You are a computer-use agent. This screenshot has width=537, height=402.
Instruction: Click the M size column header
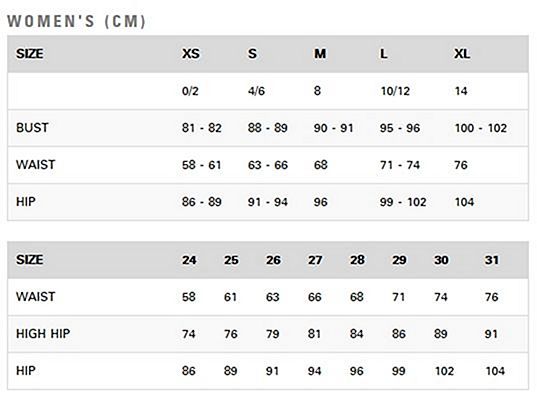[x=320, y=54]
